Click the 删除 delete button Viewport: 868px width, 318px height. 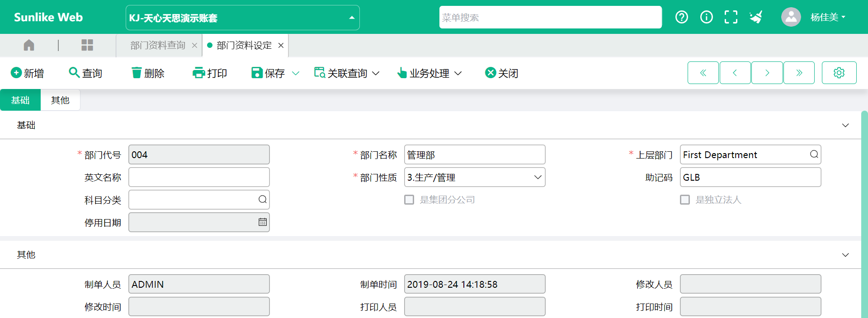pos(148,73)
